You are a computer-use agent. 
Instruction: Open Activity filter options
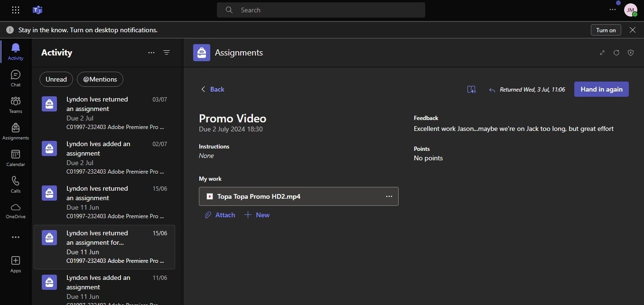(167, 53)
